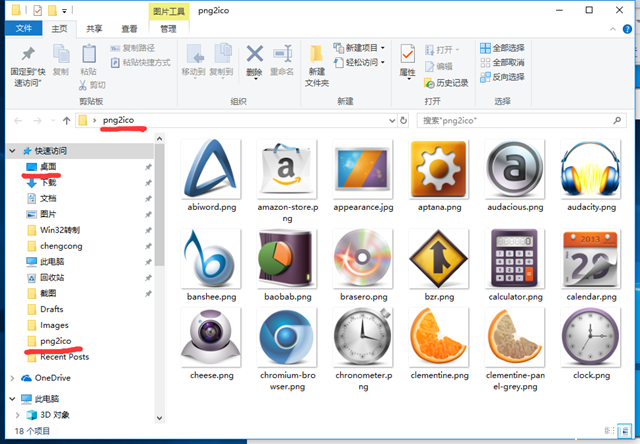Click the search png2ico input box
This screenshot has height=444, width=640.
510,120
